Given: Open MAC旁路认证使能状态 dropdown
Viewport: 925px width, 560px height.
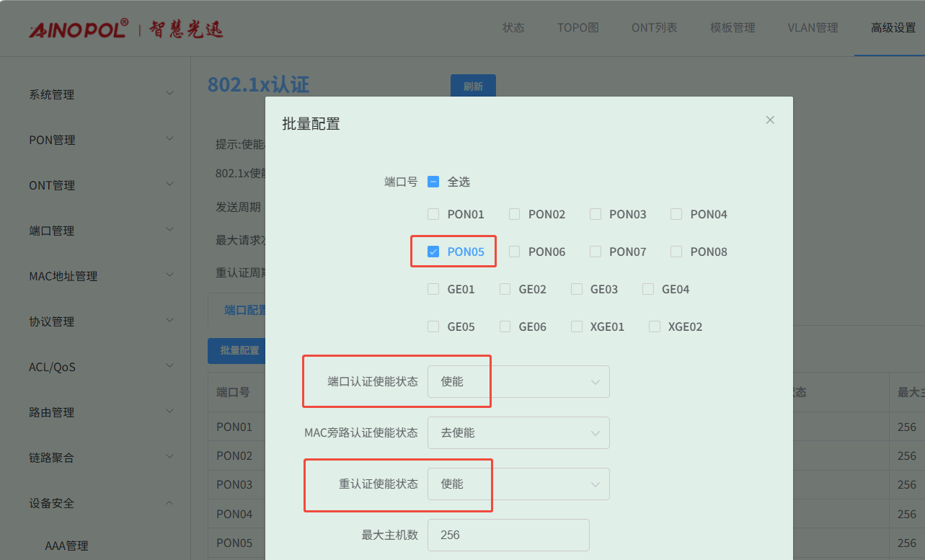Looking at the screenshot, I should pos(518,432).
